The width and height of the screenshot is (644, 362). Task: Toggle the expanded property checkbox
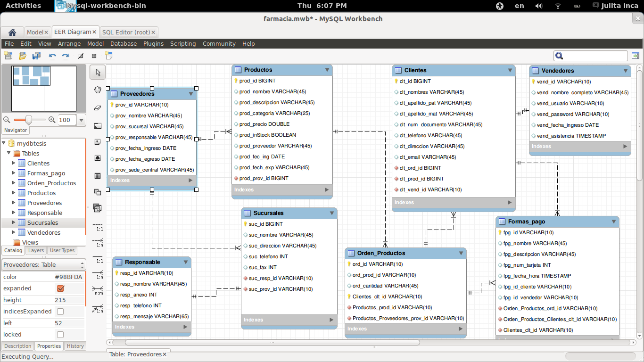(60, 288)
